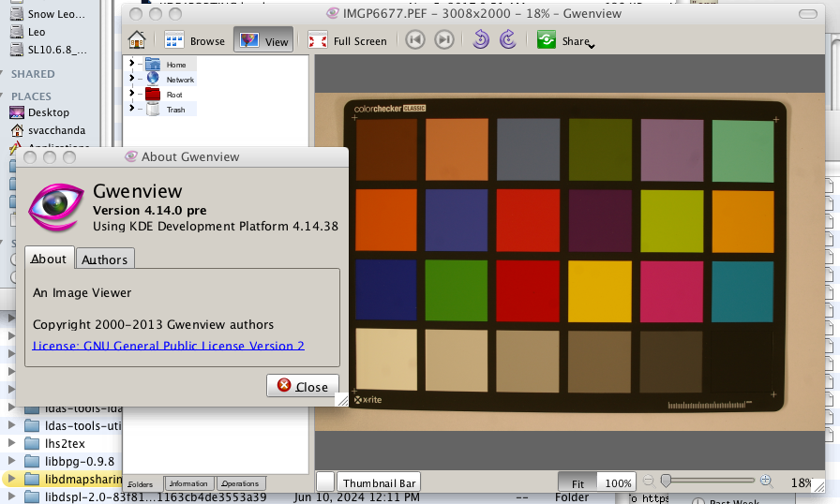Click the Home start page icon in Gwenview toolbar
This screenshot has width=840, height=504.
137,40
